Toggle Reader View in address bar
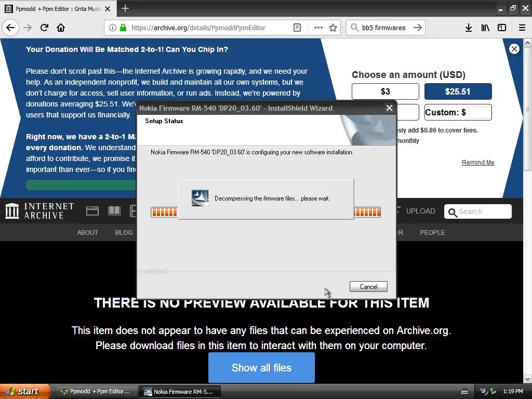The image size is (532, 399). (x=297, y=28)
